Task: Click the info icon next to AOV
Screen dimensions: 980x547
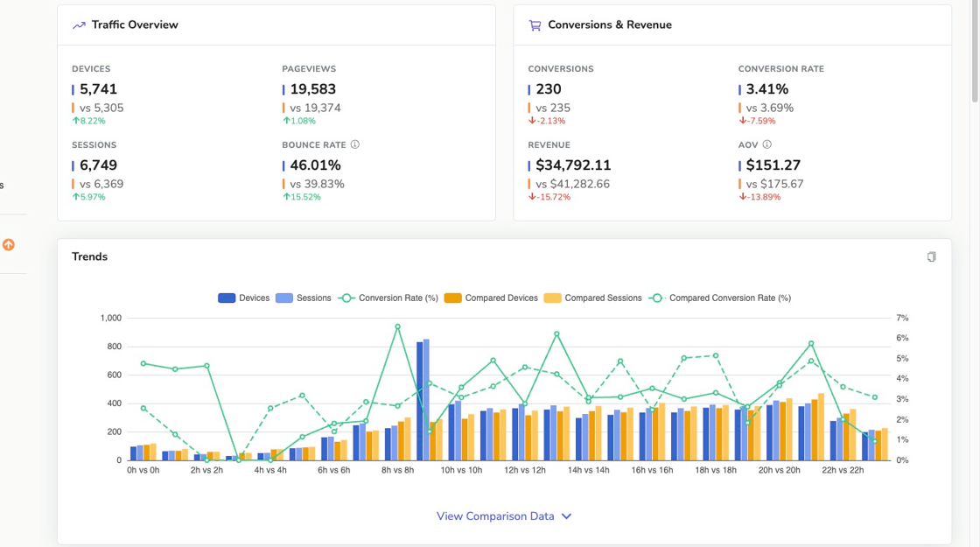Action: 767,144
